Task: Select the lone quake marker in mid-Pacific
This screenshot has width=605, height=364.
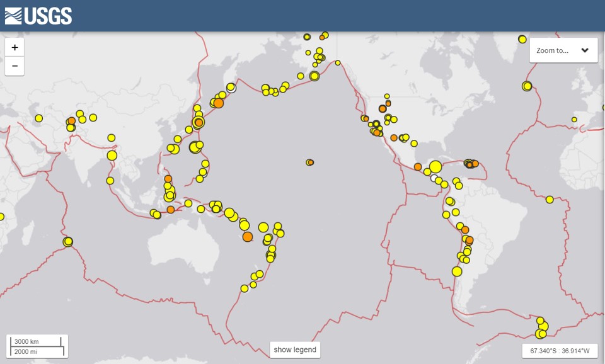Action: coord(310,162)
